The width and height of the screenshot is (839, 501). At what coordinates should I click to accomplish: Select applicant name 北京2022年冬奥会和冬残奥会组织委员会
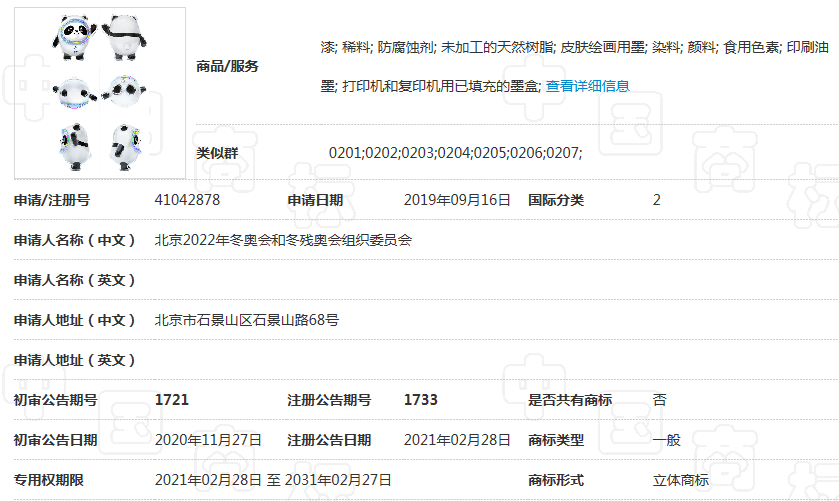pyautogui.click(x=283, y=240)
